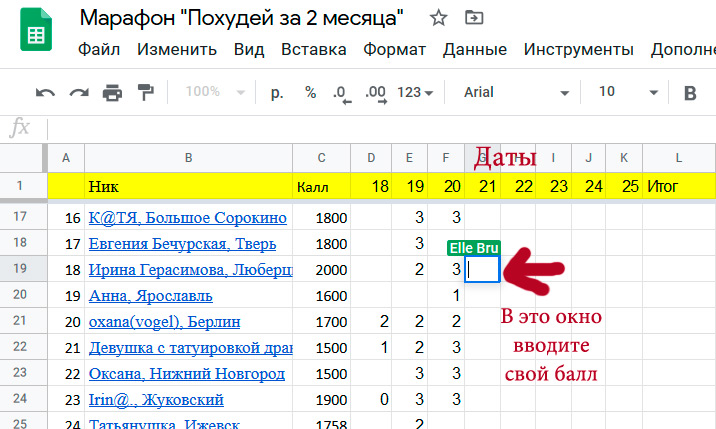Select column C header
The height and width of the screenshot is (429, 716).
click(321, 157)
